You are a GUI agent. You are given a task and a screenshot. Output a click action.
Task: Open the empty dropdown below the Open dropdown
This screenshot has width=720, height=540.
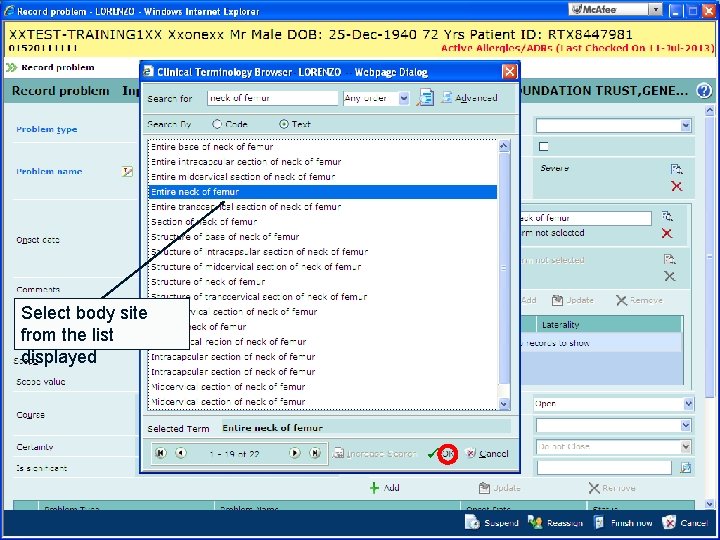click(x=686, y=425)
